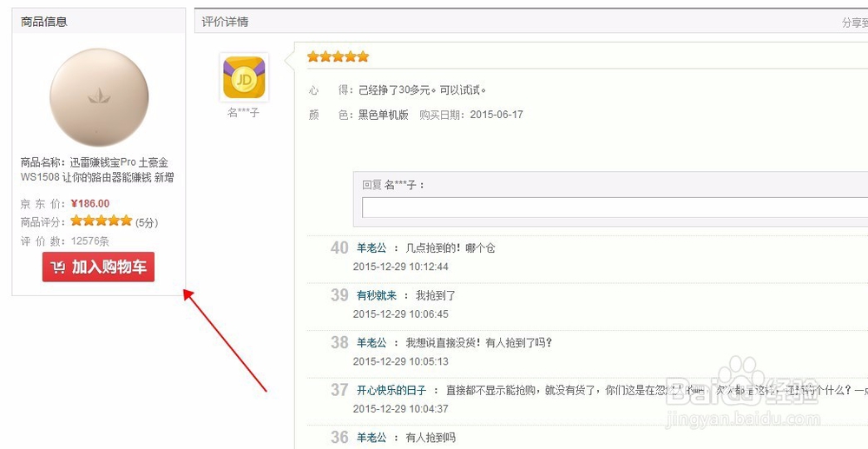The width and height of the screenshot is (868, 449).
Task: Open user 有秒就来 on reply 39
Action: click(x=377, y=295)
